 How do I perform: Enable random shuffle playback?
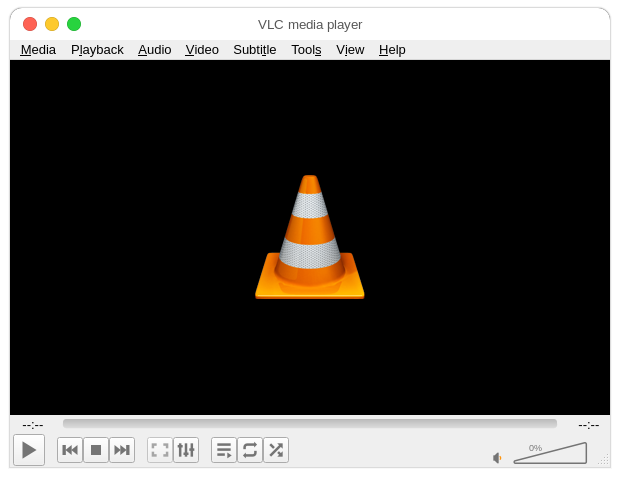(x=276, y=450)
